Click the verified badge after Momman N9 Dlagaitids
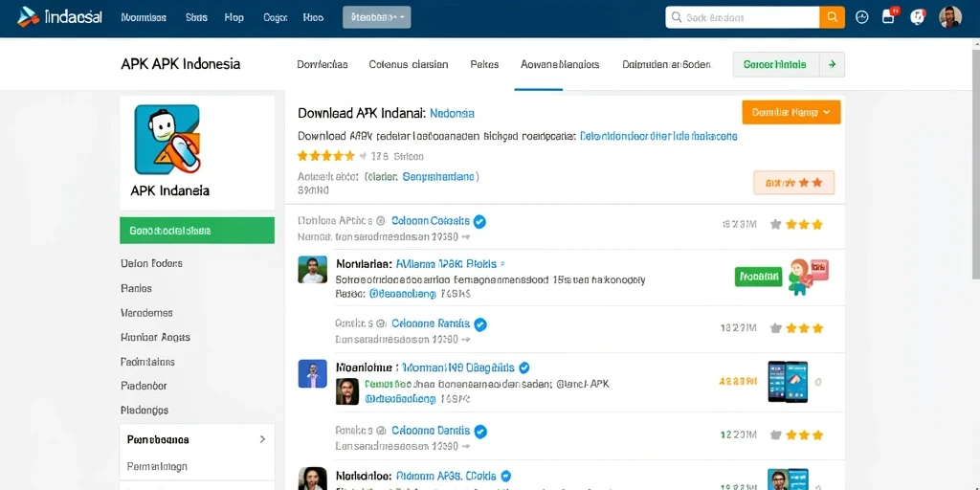Viewport: 980px width, 490px height. 524,367
